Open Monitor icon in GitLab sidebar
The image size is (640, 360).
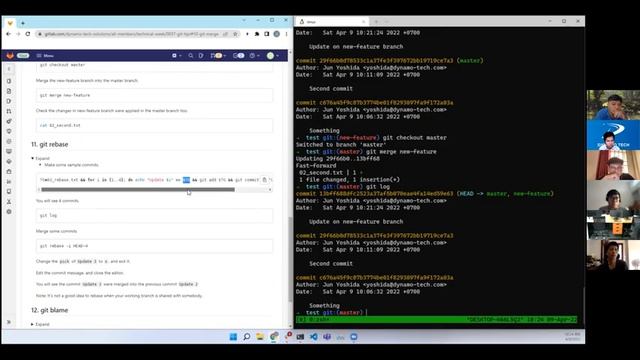(9, 151)
